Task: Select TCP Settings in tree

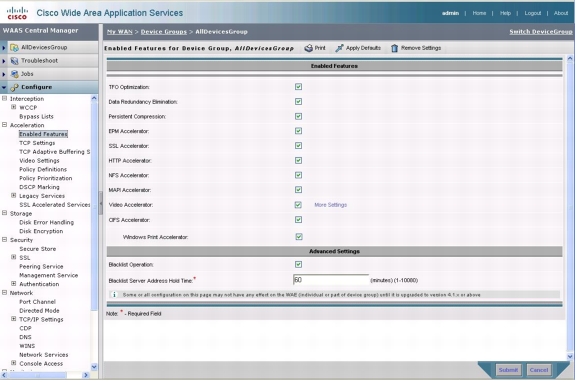Action: (x=37, y=143)
